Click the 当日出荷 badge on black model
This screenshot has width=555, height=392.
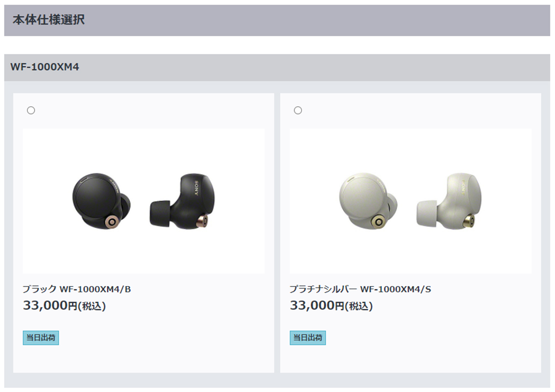41,338
